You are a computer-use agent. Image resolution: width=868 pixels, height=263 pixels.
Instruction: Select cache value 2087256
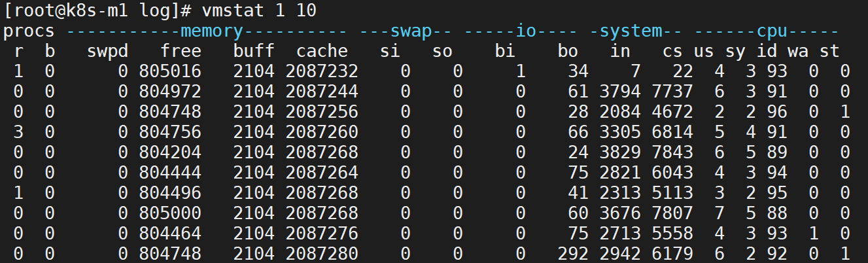tap(322, 112)
